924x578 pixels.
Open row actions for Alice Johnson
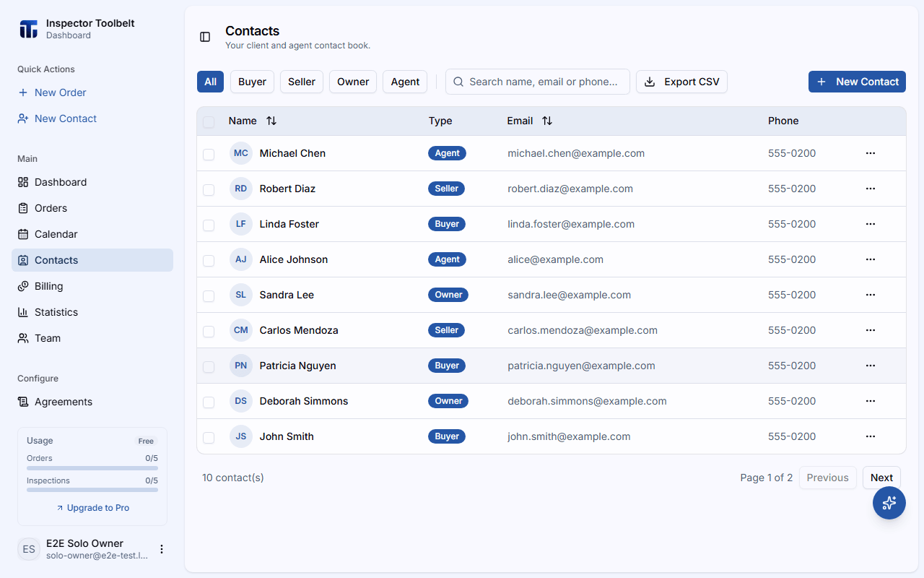click(x=871, y=259)
